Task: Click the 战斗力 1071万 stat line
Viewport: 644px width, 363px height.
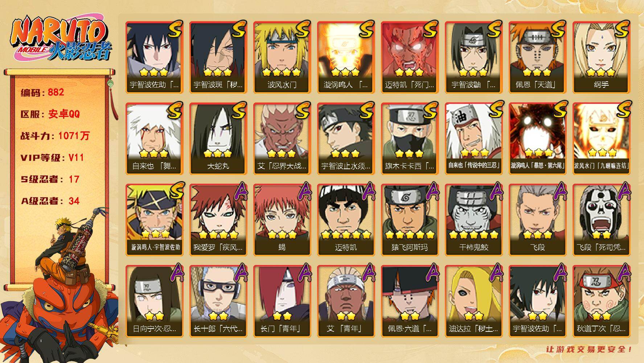Action: pos(55,136)
